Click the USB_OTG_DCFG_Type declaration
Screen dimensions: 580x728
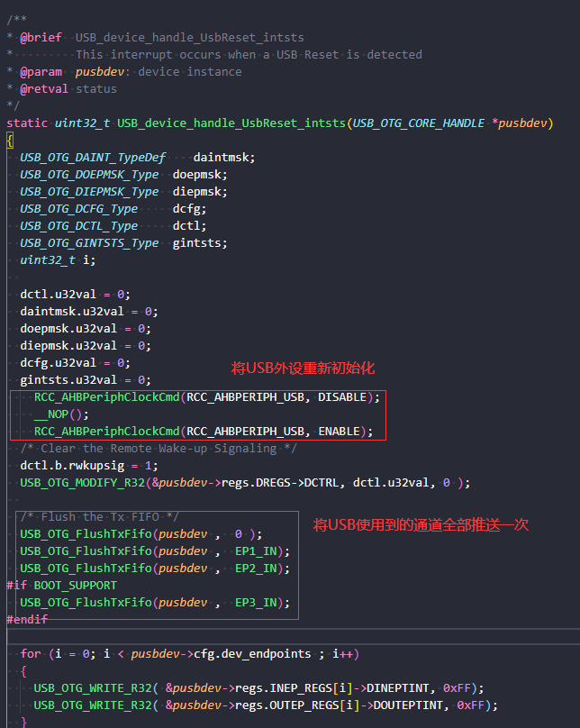tap(113, 209)
